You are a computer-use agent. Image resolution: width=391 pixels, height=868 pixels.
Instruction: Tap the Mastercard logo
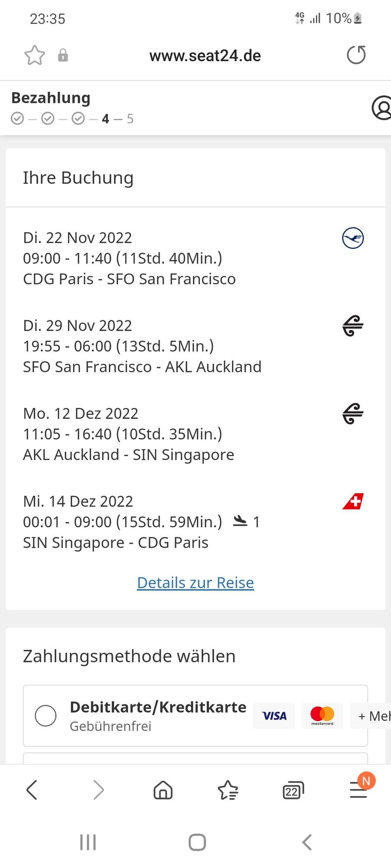322,716
